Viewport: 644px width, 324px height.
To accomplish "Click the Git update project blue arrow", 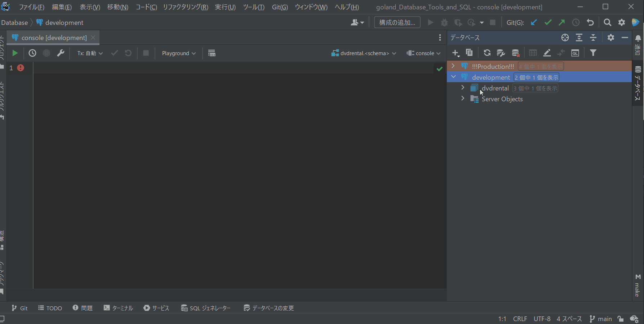I will pyautogui.click(x=534, y=22).
